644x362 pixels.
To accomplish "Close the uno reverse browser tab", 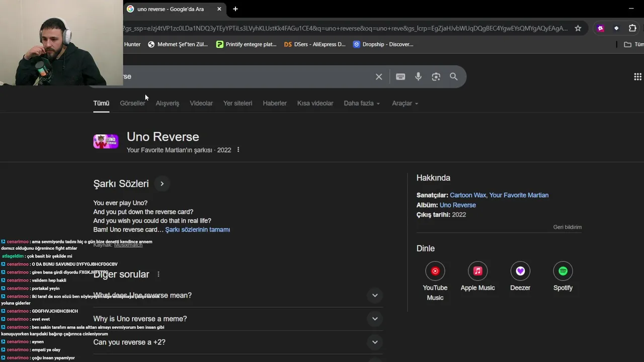I will [x=219, y=9].
